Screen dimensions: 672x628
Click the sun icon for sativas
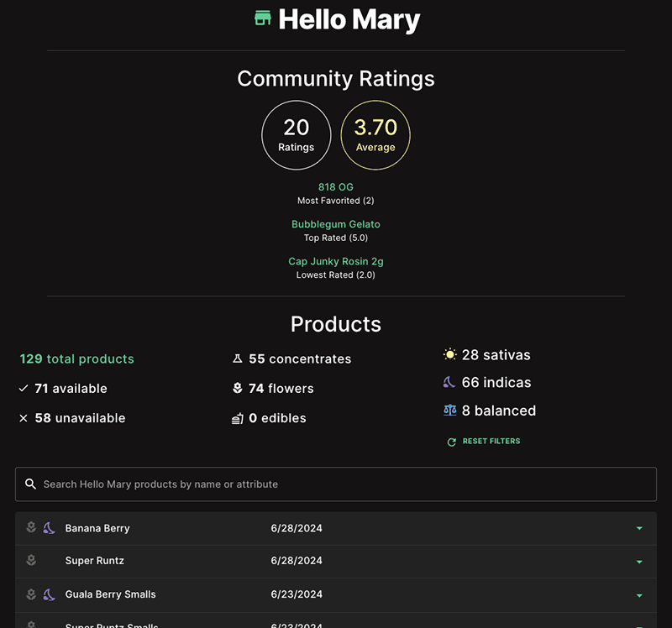(x=449, y=354)
